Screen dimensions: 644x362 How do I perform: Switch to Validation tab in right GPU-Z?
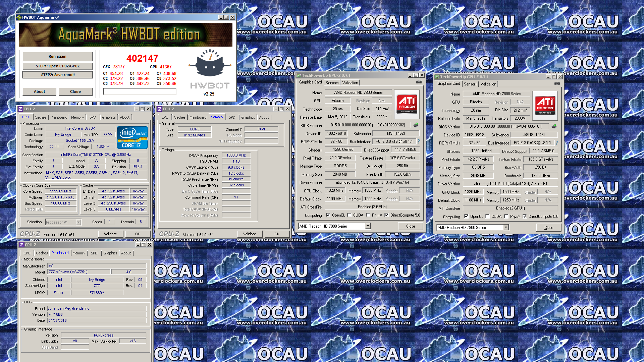(488, 84)
